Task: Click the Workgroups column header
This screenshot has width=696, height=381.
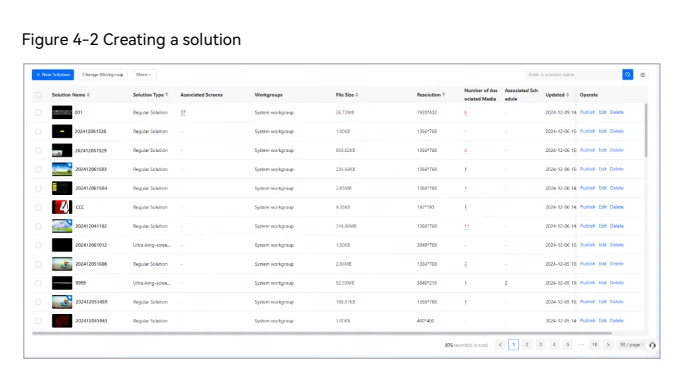Action: 269,95
